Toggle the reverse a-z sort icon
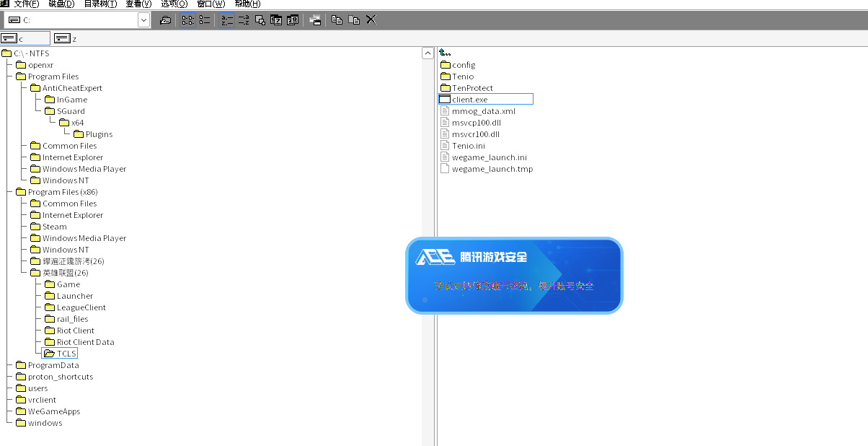This screenshot has width=868, height=446. click(244, 20)
